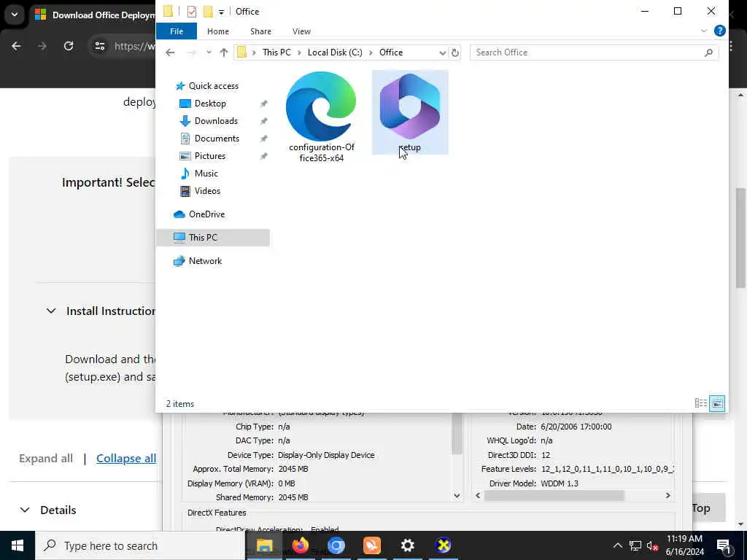
Task: Open Music in navigation pane
Action: [206, 174]
